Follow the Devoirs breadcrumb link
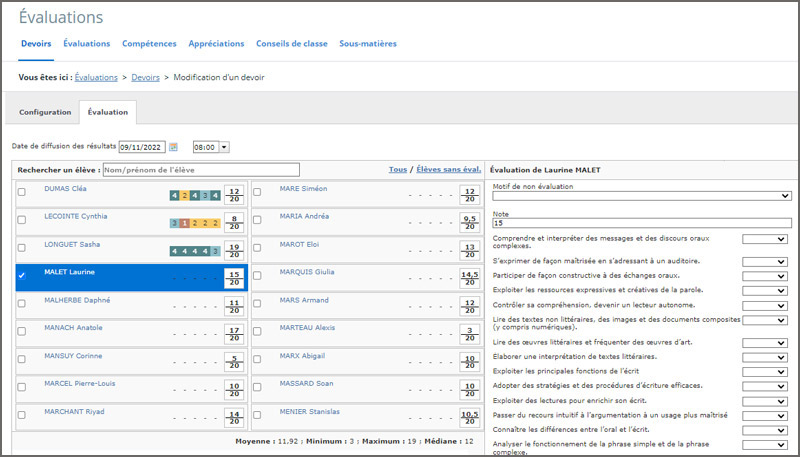 (145, 77)
